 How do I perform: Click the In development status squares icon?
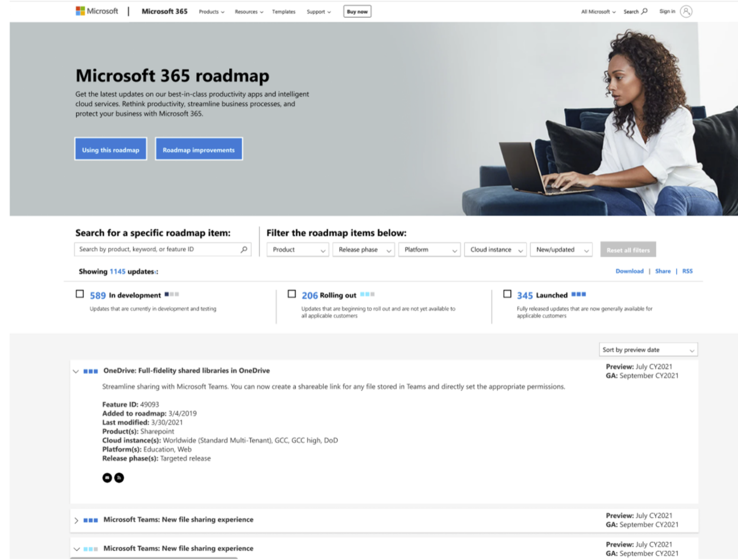pyautogui.click(x=172, y=294)
